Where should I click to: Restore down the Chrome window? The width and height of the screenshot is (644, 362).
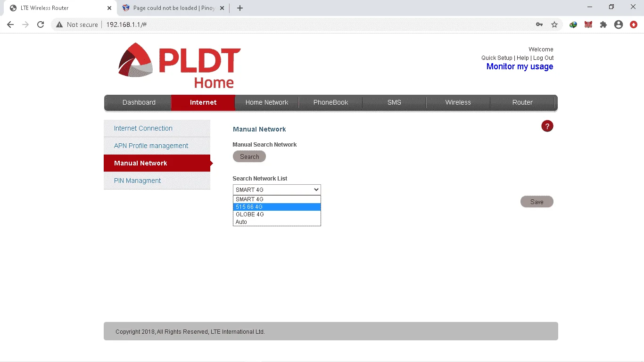pyautogui.click(x=611, y=7)
